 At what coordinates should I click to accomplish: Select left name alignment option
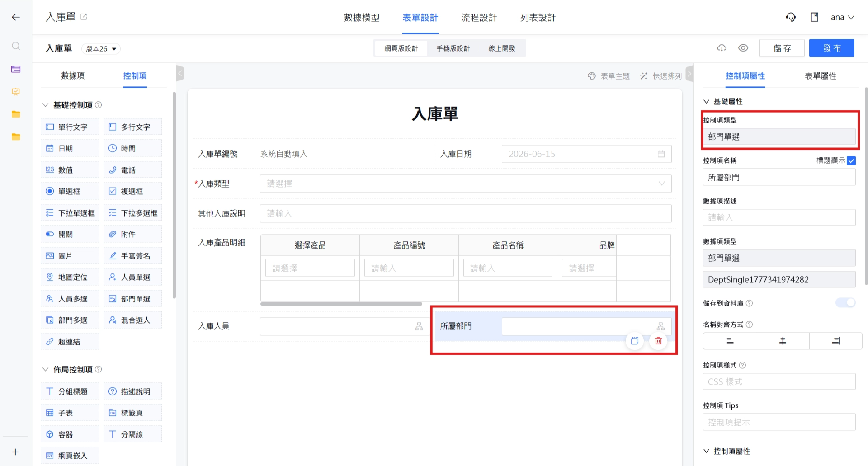click(x=729, y=341)
